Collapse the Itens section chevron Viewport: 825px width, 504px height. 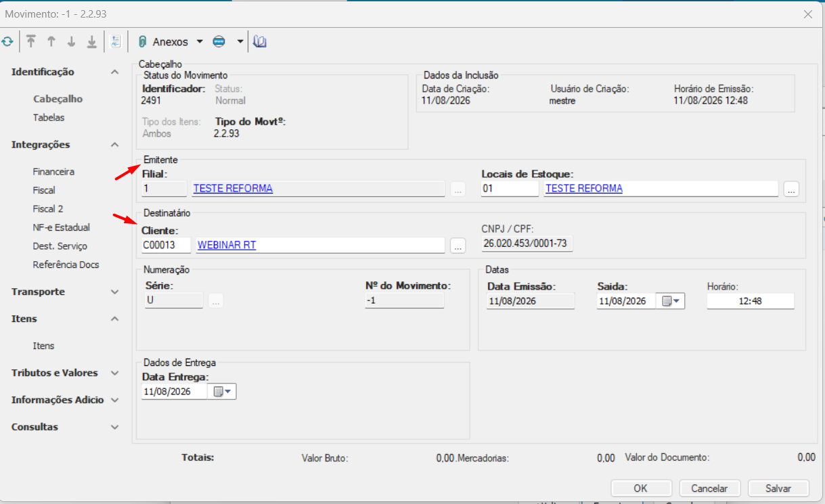114,319
